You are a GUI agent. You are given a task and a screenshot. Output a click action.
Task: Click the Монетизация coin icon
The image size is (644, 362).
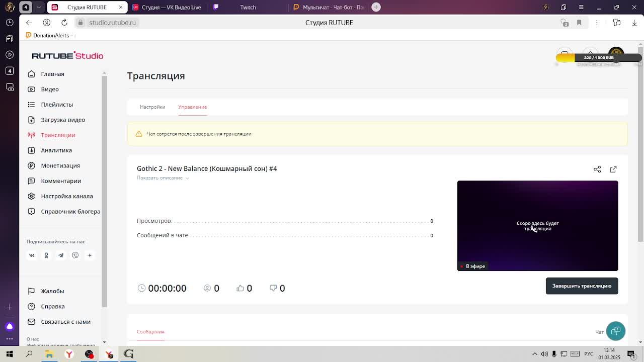coord(31,165)
